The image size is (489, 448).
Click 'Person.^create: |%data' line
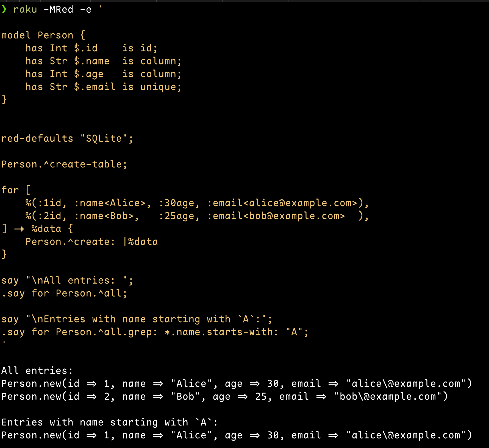[92, 242]
